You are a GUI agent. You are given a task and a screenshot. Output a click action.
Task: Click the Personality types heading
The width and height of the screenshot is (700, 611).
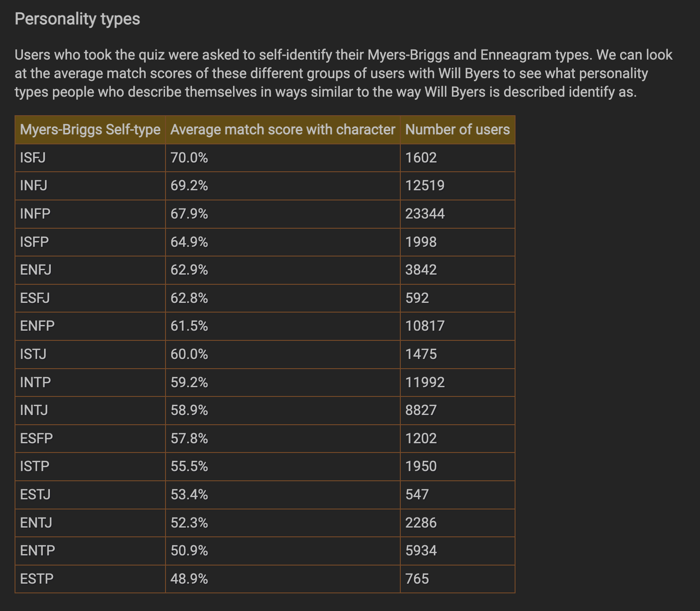pos(77,19)
